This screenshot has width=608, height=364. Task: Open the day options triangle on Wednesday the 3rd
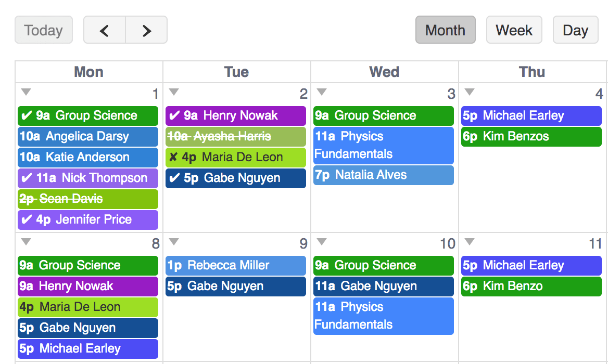(x=321, y=91)
